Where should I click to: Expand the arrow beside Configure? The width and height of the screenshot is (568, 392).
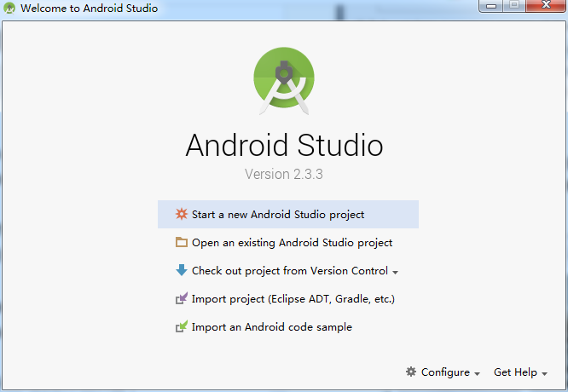[x=477, y=373]
